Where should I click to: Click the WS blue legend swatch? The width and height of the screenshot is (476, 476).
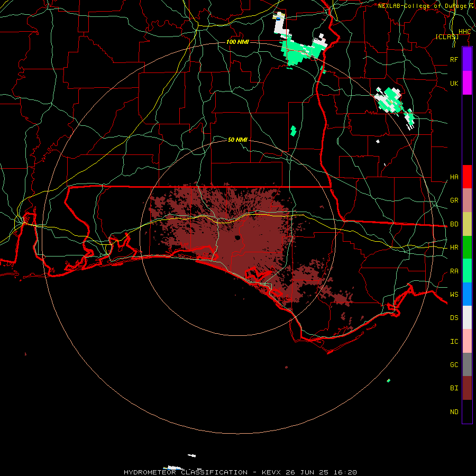[x=467, y=294]
